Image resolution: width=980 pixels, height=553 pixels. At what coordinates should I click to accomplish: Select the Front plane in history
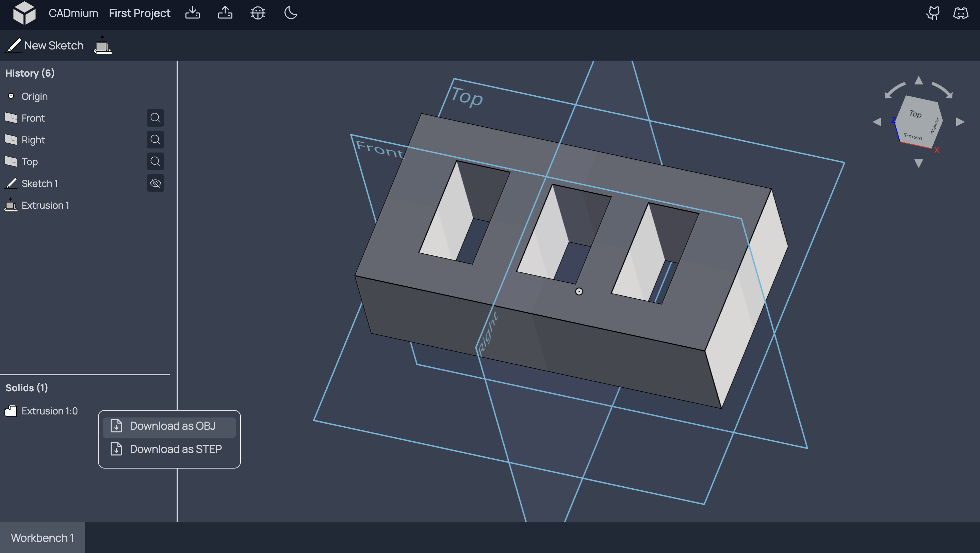(33, 117)
